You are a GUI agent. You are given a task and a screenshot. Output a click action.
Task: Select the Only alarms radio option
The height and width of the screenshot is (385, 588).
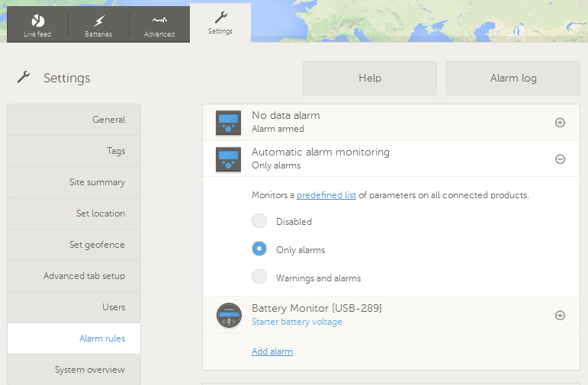coord(259,249)
